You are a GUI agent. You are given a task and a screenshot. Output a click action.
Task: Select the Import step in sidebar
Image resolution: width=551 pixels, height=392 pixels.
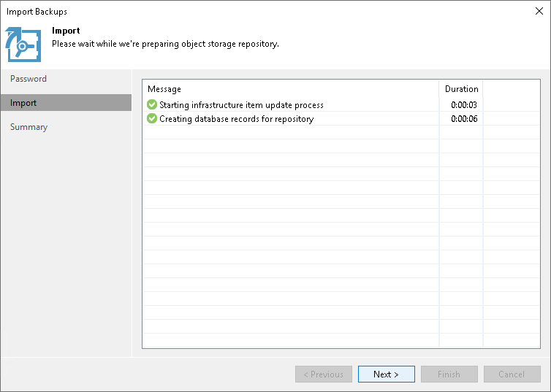tap(23, 103)
